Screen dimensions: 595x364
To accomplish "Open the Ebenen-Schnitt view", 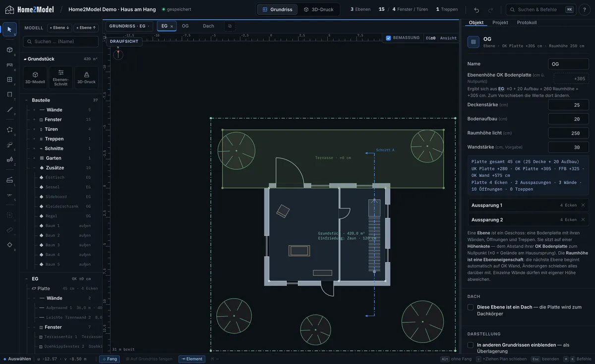I will coord(61,78).
